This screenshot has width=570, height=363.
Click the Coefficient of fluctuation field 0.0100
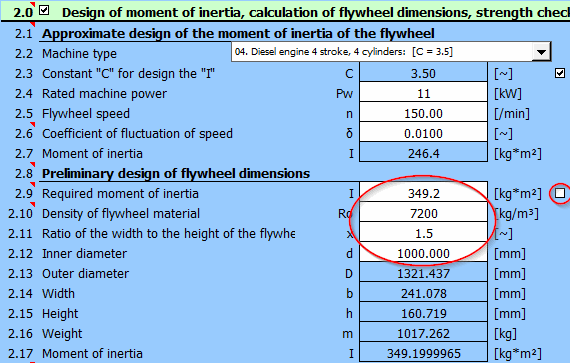[x=424, y=134]
